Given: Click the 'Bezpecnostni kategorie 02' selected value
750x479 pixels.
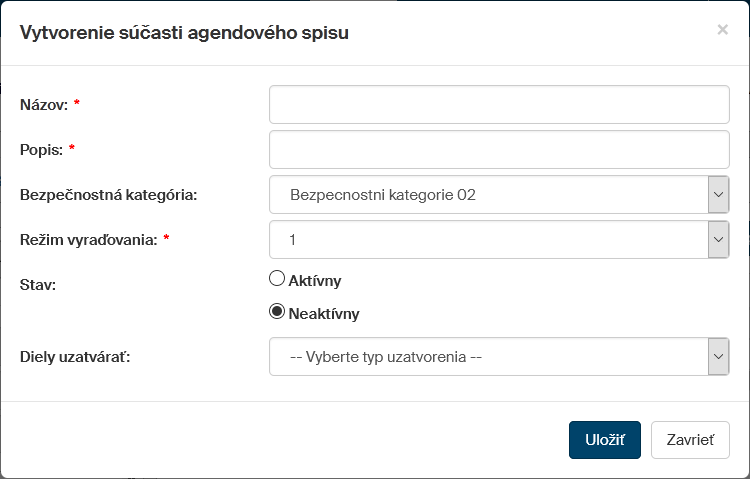Looking at the screenshot, I should tap(382, 195).
